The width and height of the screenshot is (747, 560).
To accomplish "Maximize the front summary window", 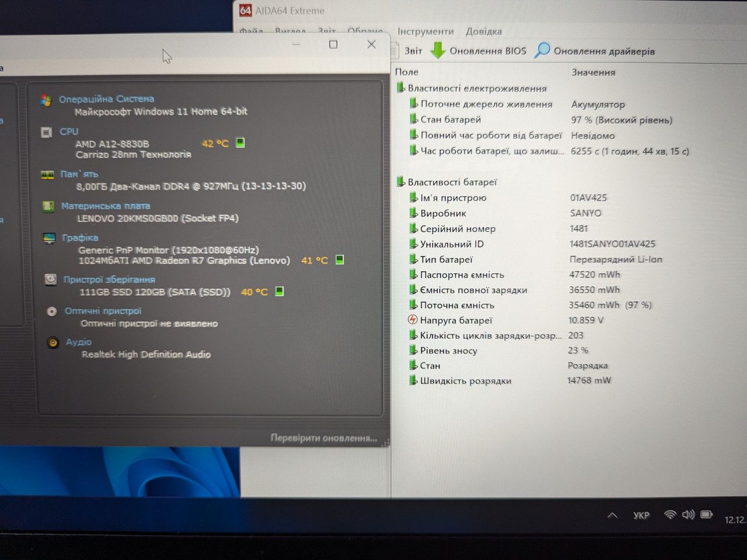I will click(333, 44).
